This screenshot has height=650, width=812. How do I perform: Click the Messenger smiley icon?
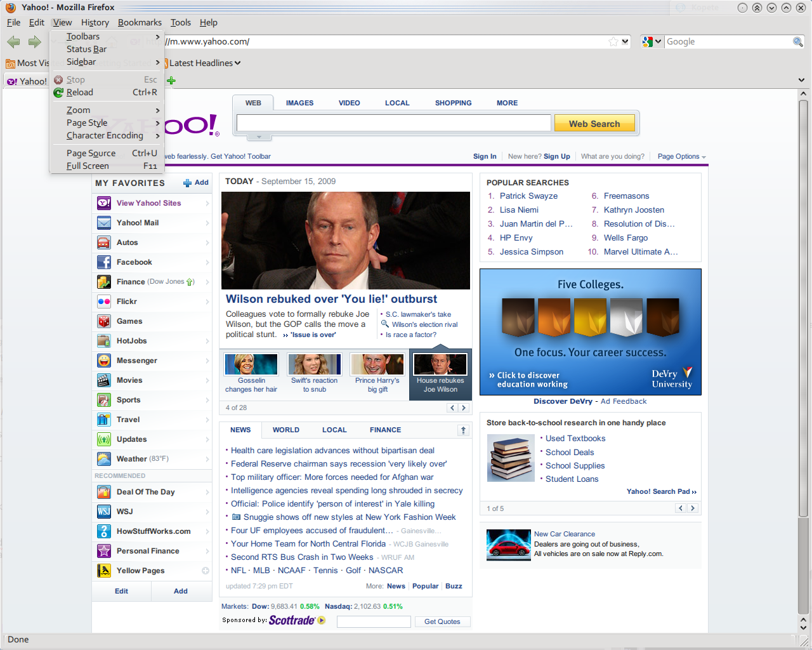point(104,361)
